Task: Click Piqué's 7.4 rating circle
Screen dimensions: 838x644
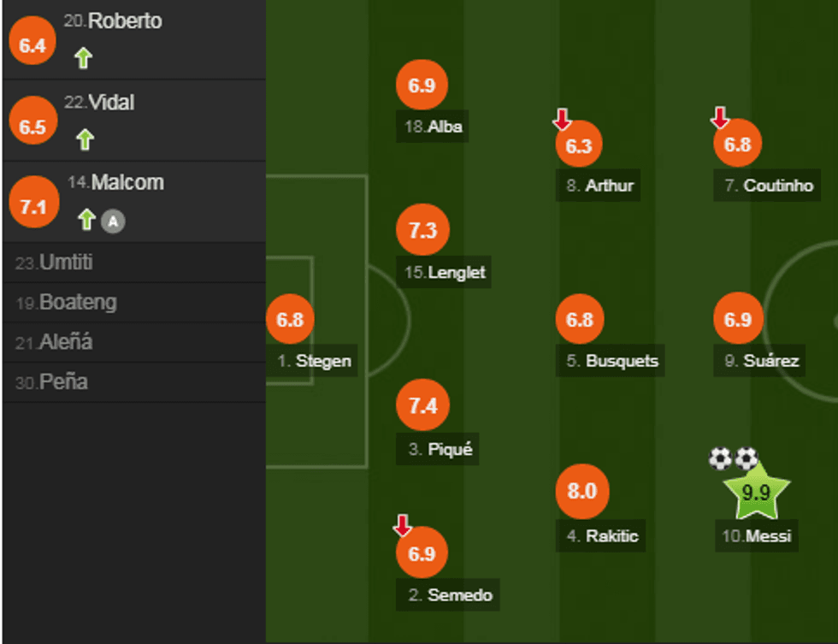Action: tap(422, 405)
